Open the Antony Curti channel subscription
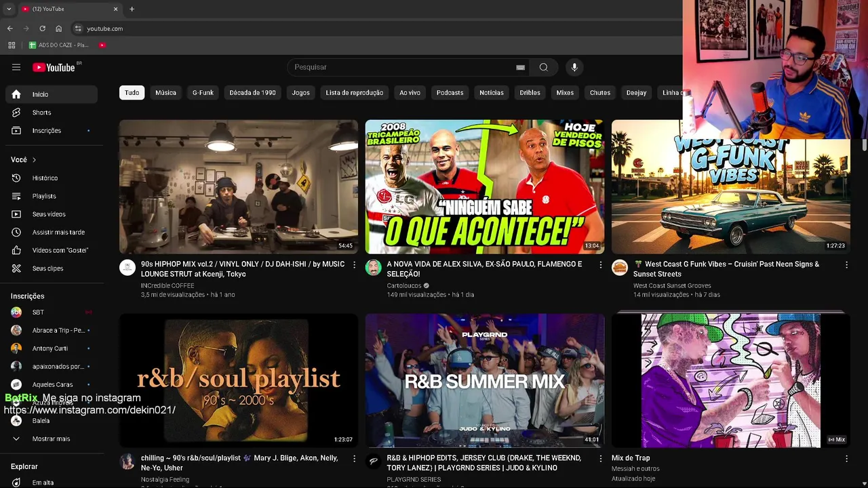This screenshot has width=868, height=488. point(52,348)
